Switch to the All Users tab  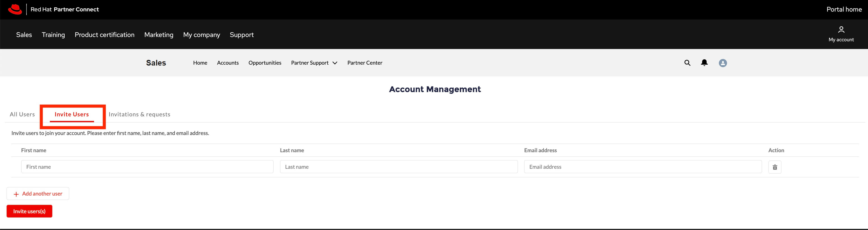click(22, 114)
